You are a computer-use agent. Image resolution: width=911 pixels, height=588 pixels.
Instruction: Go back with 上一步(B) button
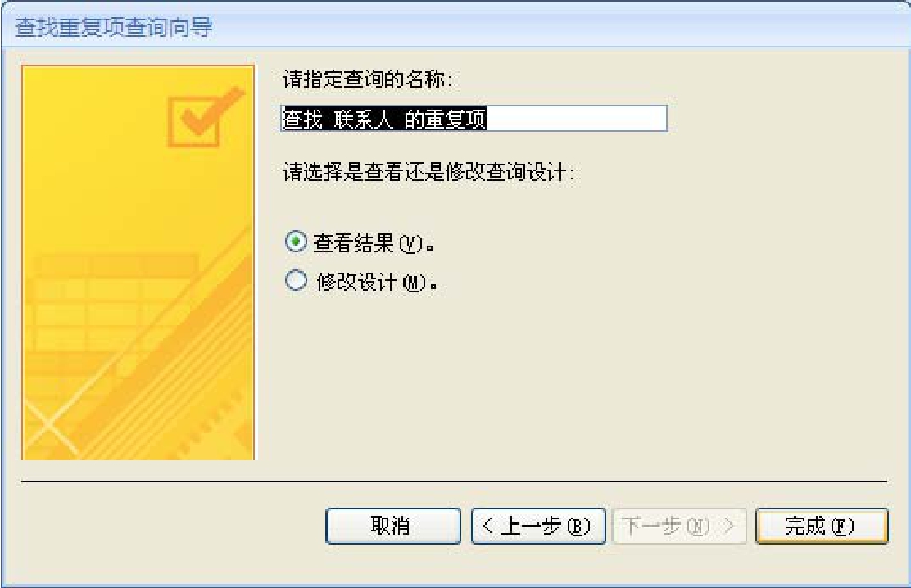click(x=538, y=526)
